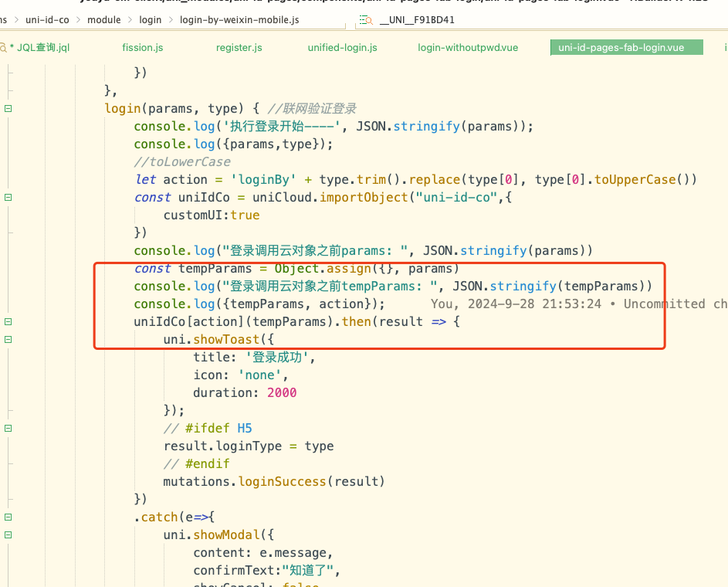Image resolution: width=728 pixels, height=587 pixels.
Task: Click the uni-id-co breadcrumb segment
Action: (47, 19)
